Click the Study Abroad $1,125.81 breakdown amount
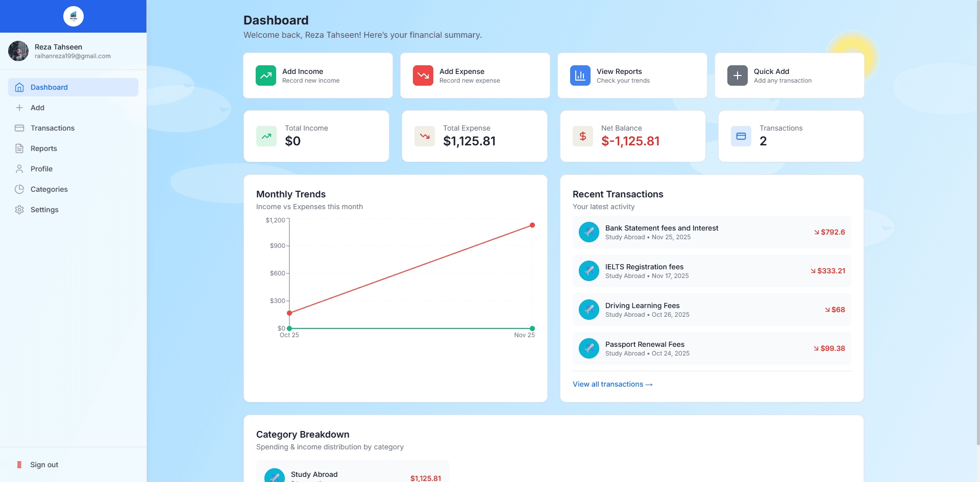Screen dimensions: 980x482 (426, 478)
